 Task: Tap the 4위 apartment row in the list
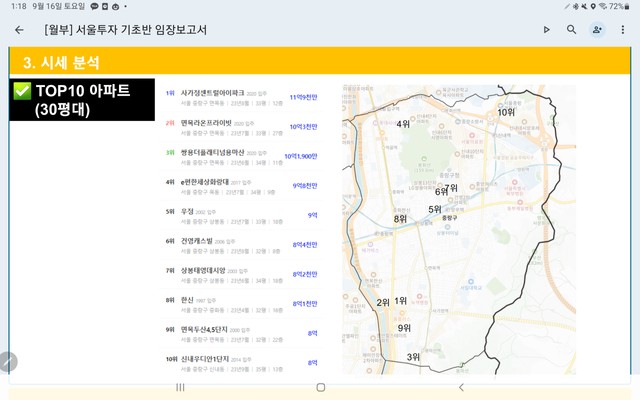point(241,186)
